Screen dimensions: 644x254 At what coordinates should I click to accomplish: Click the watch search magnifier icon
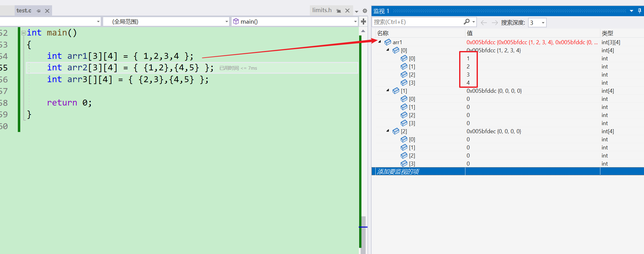[467, 22]
